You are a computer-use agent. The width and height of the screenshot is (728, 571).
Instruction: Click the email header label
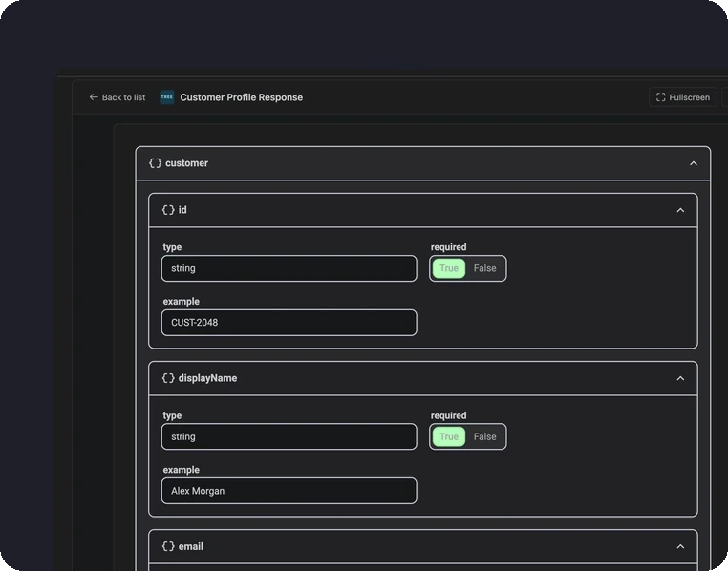(x=191, y=546)
